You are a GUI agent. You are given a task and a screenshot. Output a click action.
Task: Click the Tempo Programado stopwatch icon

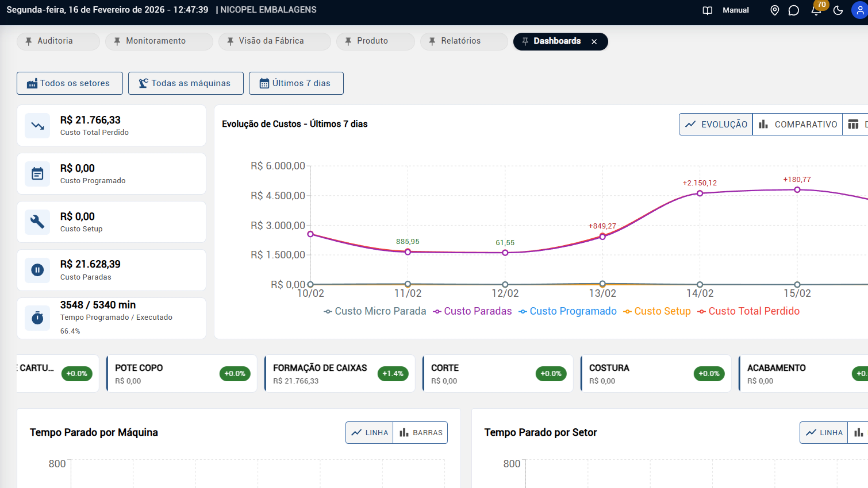pos(37,318)
